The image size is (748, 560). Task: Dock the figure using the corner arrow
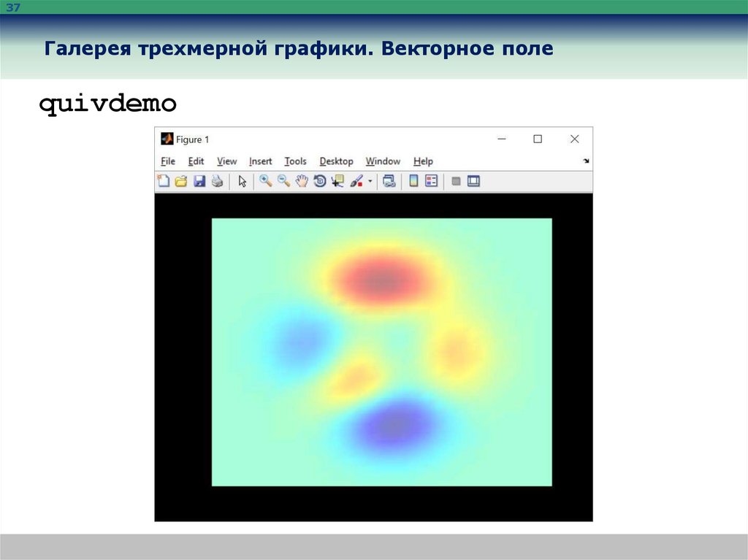tap(586, 161)
